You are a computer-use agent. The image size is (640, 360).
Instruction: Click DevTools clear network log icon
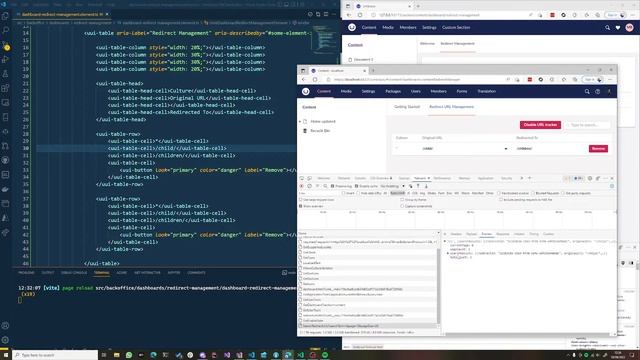pos(309,186)
